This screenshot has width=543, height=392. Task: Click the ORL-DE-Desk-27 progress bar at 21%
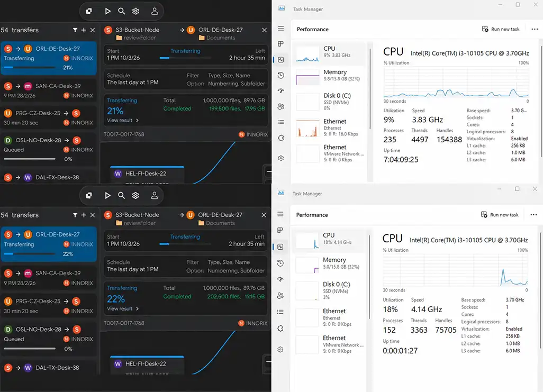(x=30, y=68)
